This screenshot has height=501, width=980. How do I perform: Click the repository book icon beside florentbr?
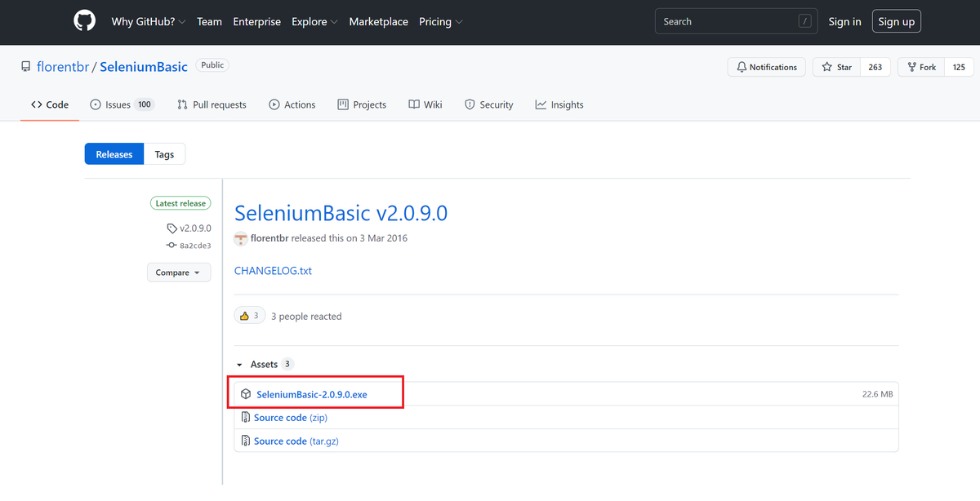pyautogui.click(x=26, y=67)
